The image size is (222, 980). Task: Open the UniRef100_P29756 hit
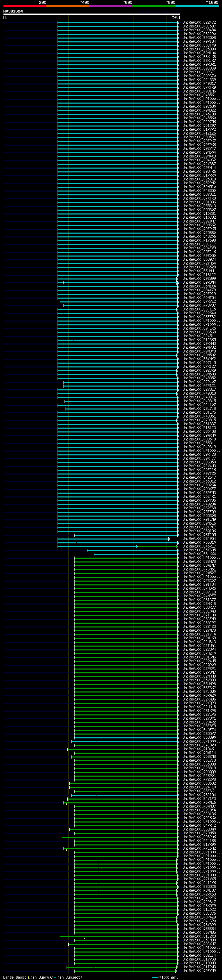click(x=199, y=122)
